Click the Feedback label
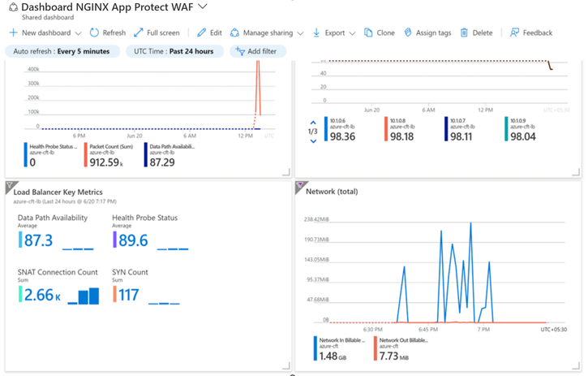The height and width of the screenshot is (376, 588). [538, 32]
